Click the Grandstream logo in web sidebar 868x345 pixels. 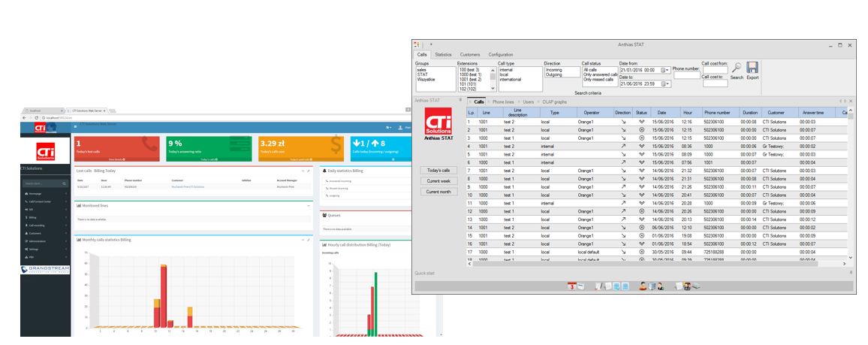tap(45, 270)
